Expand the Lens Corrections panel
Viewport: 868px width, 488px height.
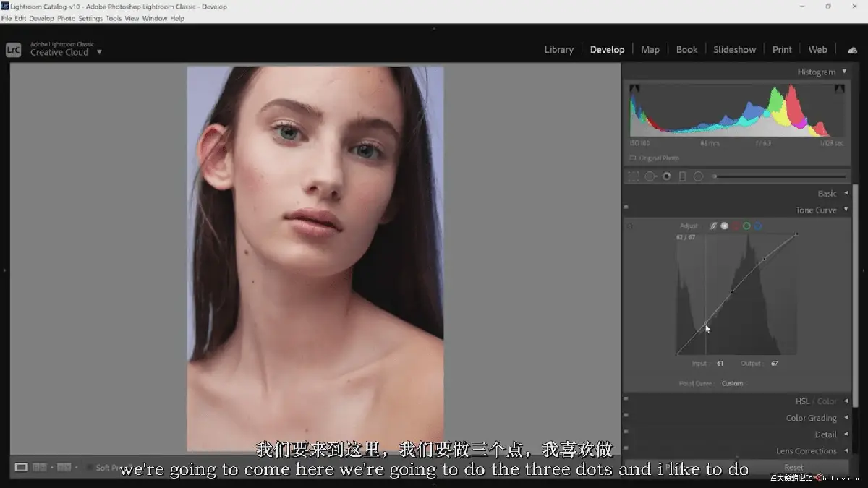(846, 451)
